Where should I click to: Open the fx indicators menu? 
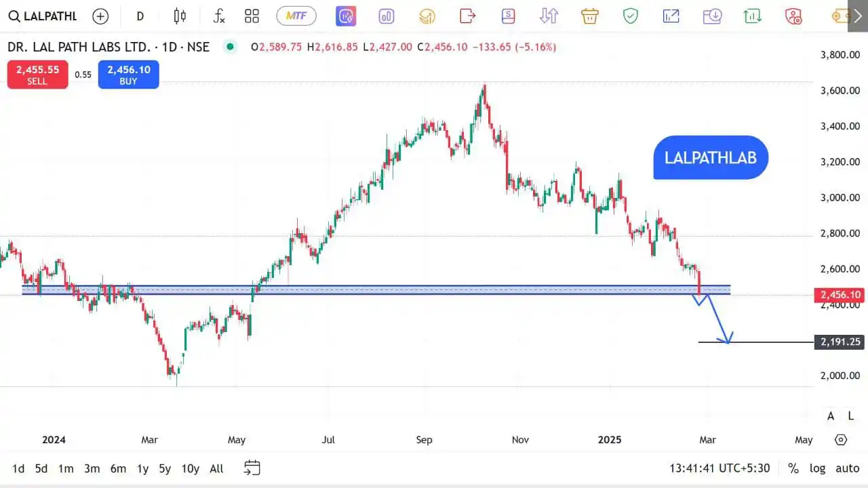pos(218,16)
